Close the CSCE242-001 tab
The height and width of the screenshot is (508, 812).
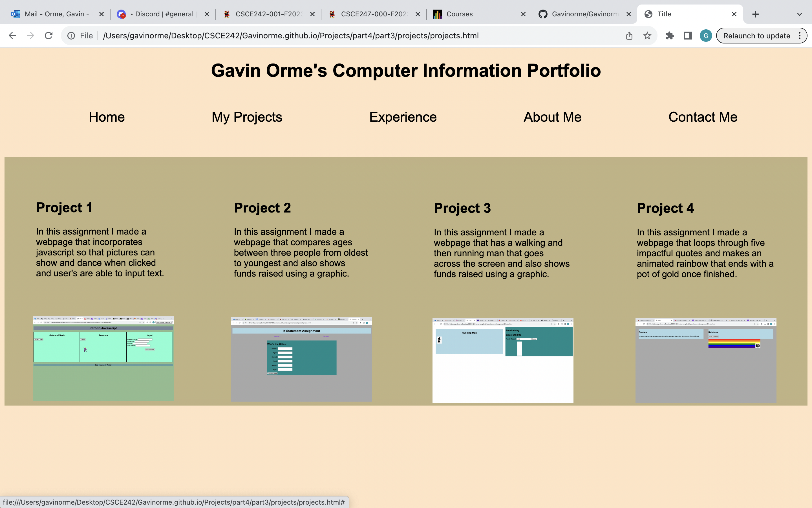(312, 14)
